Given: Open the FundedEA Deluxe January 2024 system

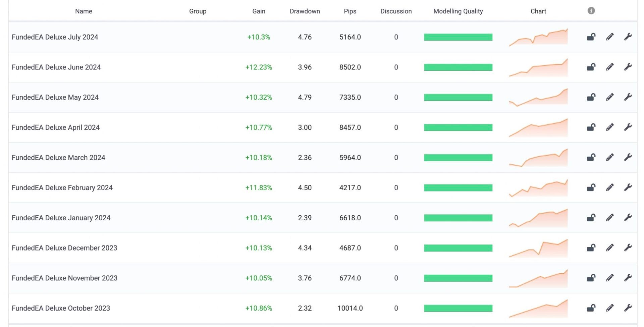Looking at the screenshot, I should [x=61, y=218].
